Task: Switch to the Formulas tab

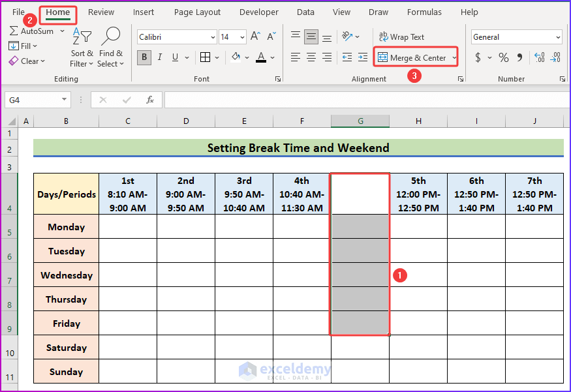Action: (x=424, y=12)
